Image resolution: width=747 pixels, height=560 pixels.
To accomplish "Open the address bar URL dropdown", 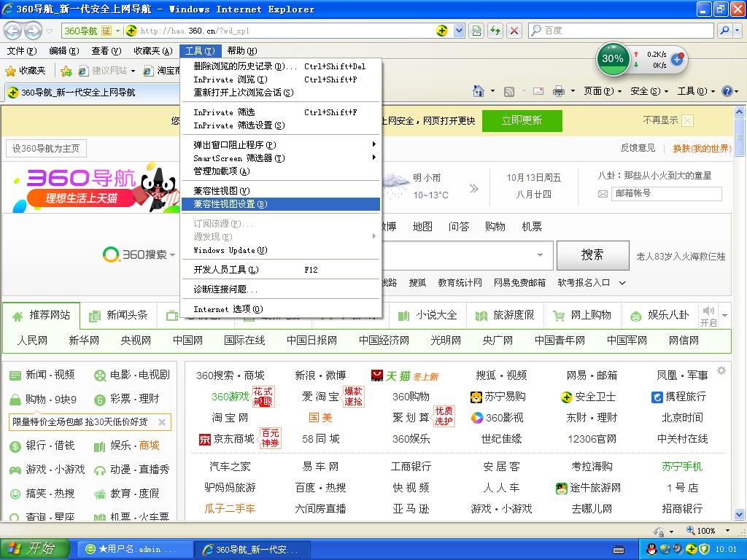I will (x=459, y=31).
